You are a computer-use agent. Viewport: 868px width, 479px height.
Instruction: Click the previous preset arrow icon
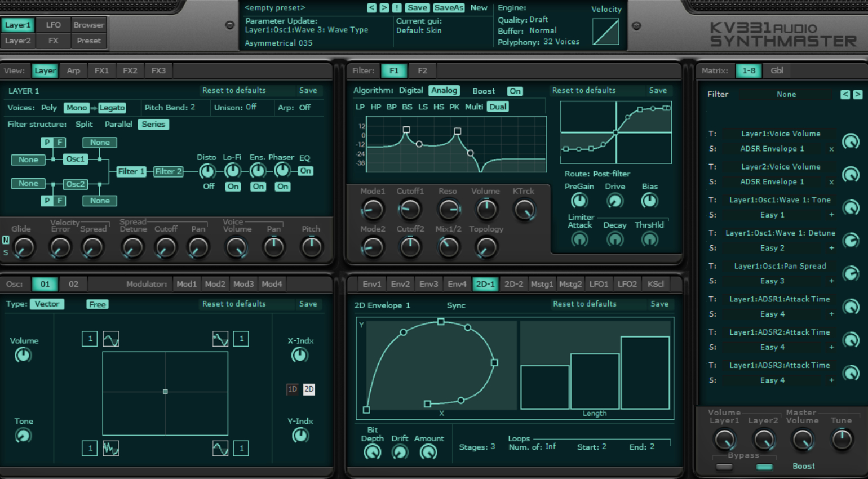pyautogui.click(x=371, y=8)
